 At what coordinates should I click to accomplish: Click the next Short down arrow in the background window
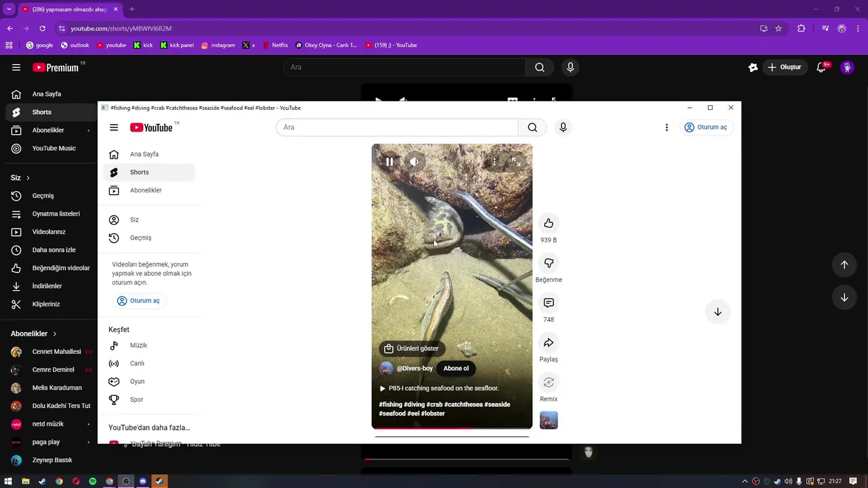(x=844, y=298)
